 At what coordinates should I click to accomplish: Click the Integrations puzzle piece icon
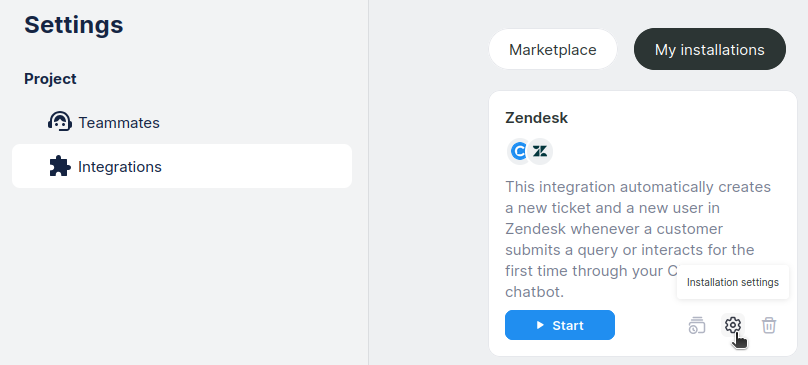[x=60, y=166]
